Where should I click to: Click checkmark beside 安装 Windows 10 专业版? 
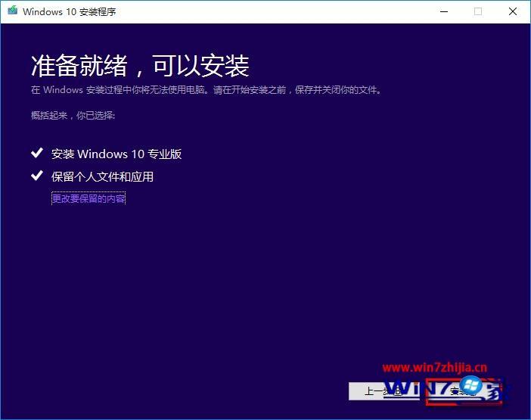coord(37,153)
